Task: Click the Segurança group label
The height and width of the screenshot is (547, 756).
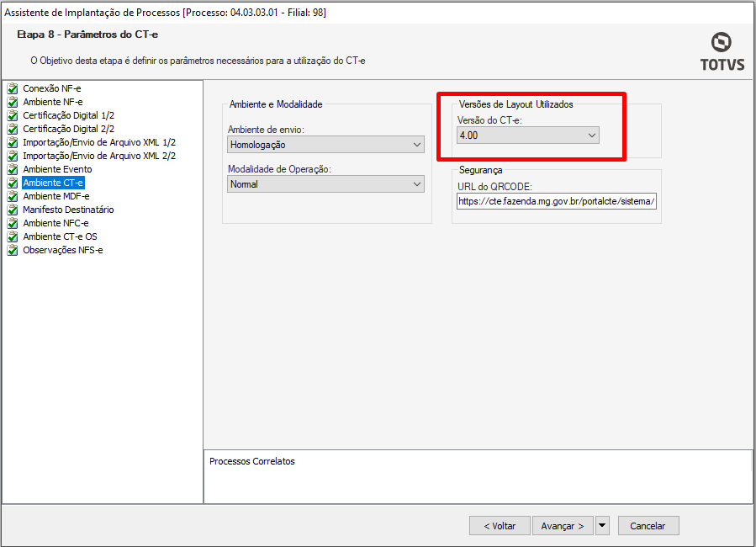Action: pos(481,170)
